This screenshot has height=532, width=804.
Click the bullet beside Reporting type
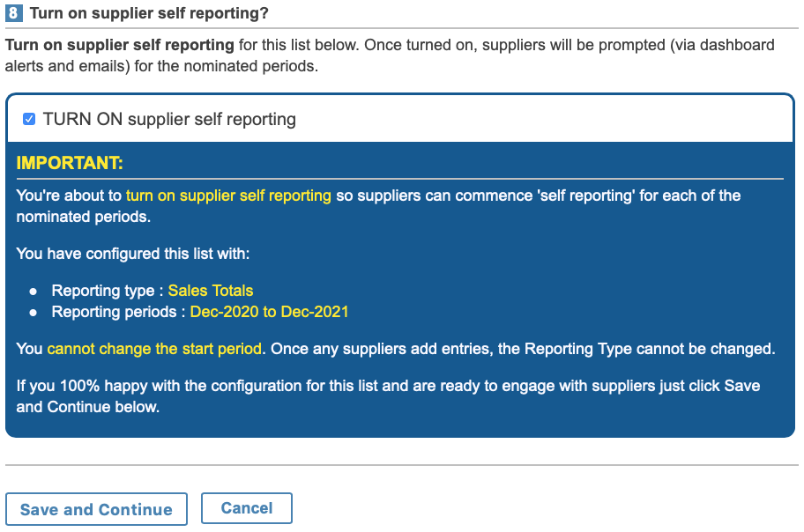(x=33, y=292)
